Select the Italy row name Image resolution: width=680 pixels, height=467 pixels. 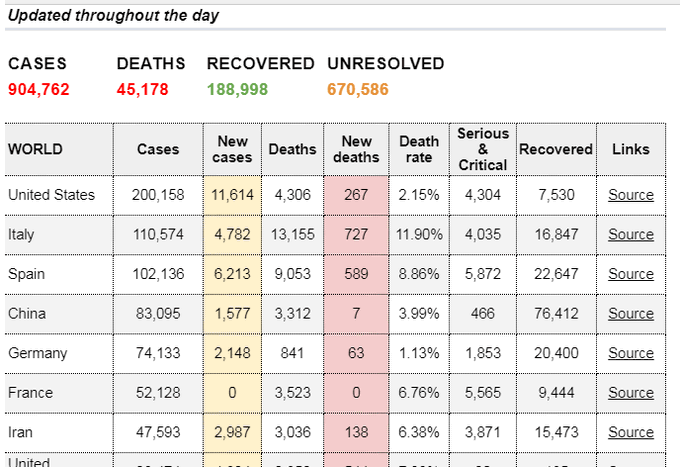coord(21,235)
